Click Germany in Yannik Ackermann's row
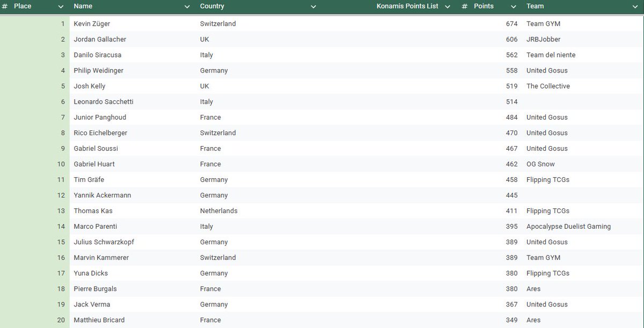644x328 pixels. tap(214, 195)
